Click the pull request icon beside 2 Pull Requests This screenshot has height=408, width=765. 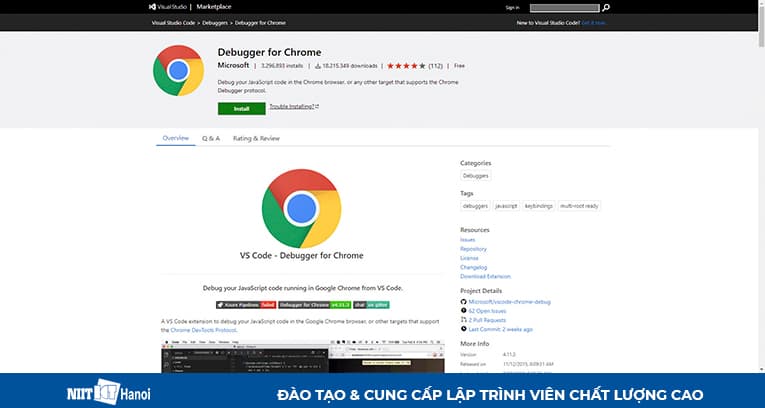click(463, 320)
